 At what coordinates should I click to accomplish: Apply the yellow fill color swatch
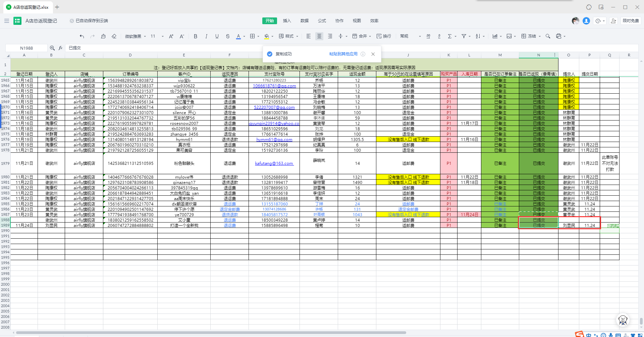tap(267, 36)
